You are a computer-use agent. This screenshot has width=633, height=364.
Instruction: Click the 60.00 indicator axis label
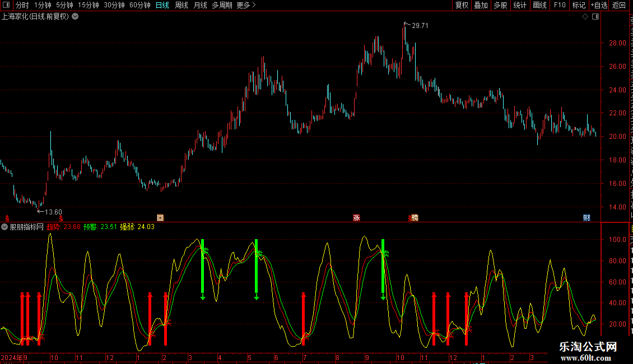pos(617,282)
